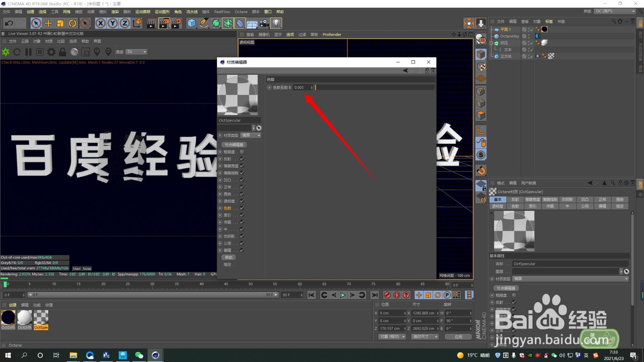
Task: Uncheck the 索引 channel checkbox
Action: click(x=242, y=215)
